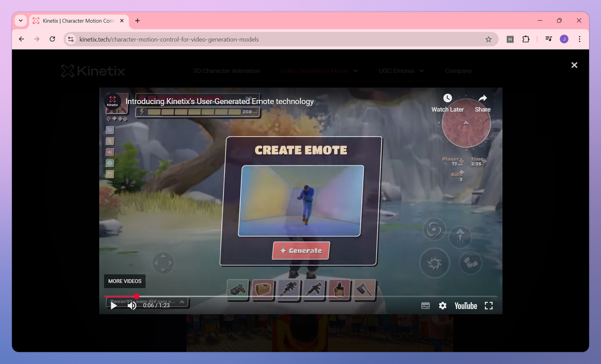Screen dimensions: 601x364
Task: Click the URL address bar
Action: (280, 39)
